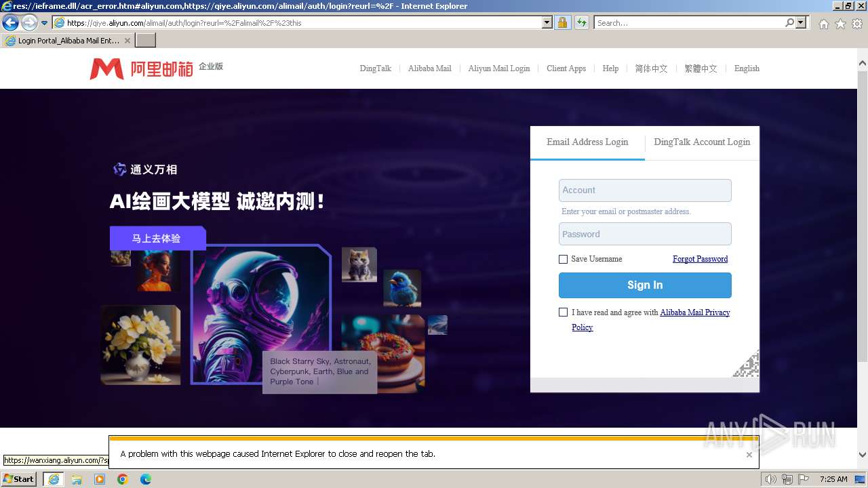
Task: Select the Email Address Login tab
Action: point(587,142)
